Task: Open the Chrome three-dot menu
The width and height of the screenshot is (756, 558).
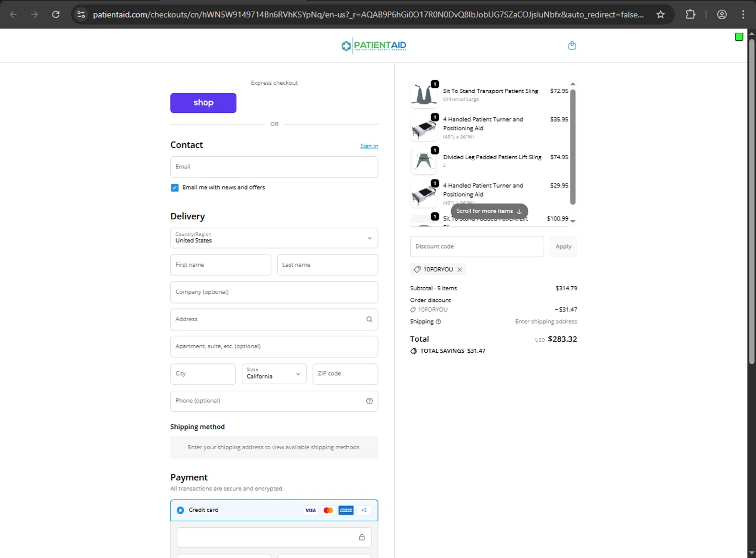Action: [743, 15]
